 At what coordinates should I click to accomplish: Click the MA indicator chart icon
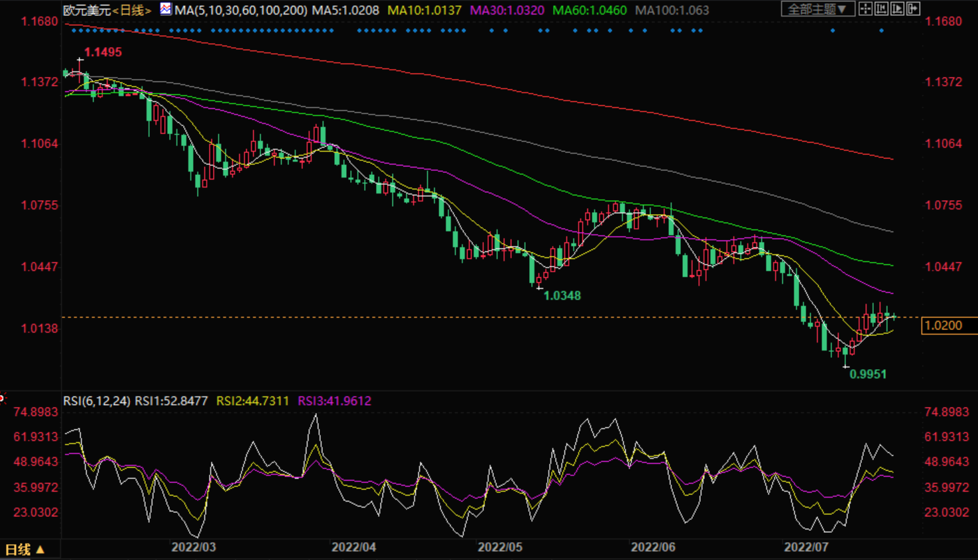click(x=166, y=9)
